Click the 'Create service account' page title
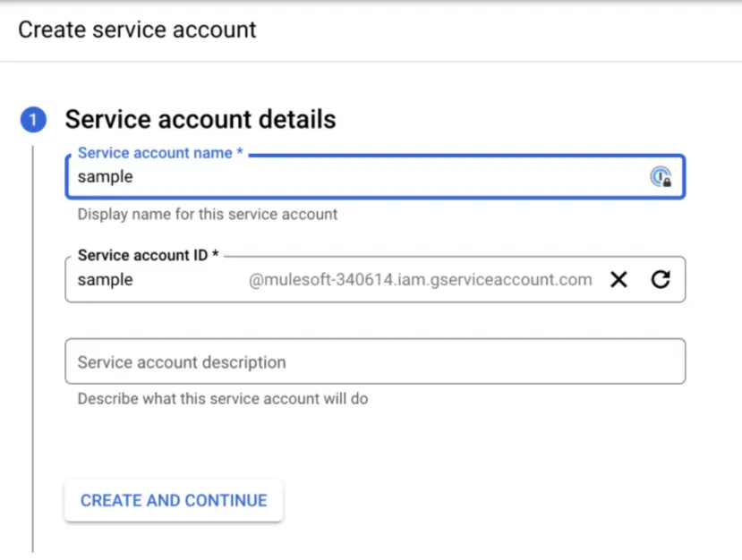742x560 pixels. click(137, 30)
